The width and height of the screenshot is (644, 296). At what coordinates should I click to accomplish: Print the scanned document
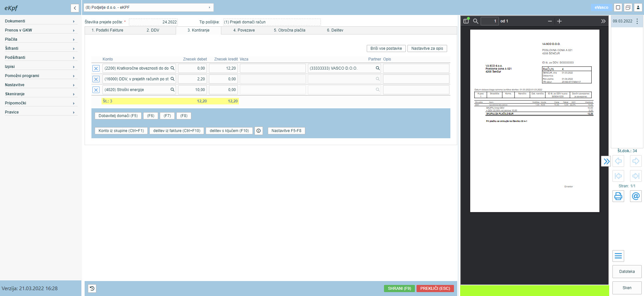click(618, 196)
